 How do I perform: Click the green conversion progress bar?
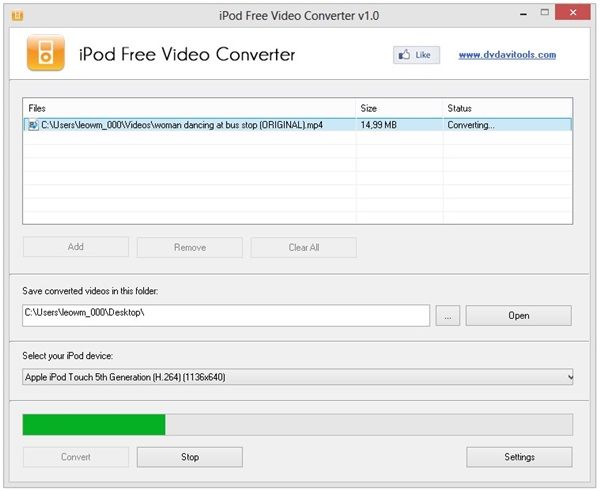point(298,424)
